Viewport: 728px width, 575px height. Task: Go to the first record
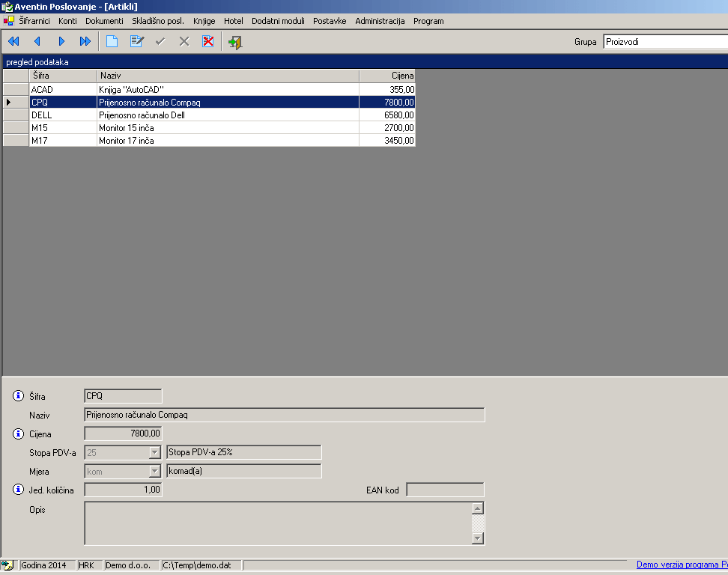pyautogui.click(x=13, y=42)
